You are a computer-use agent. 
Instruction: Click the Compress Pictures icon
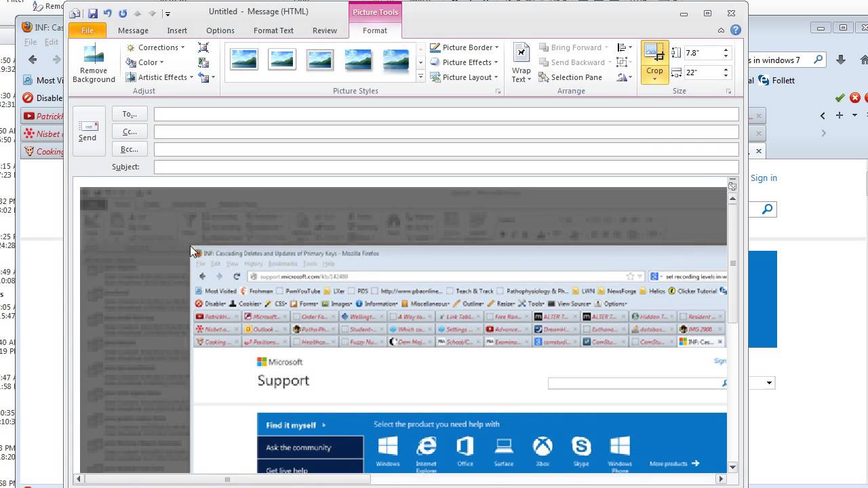coord(203,47)
